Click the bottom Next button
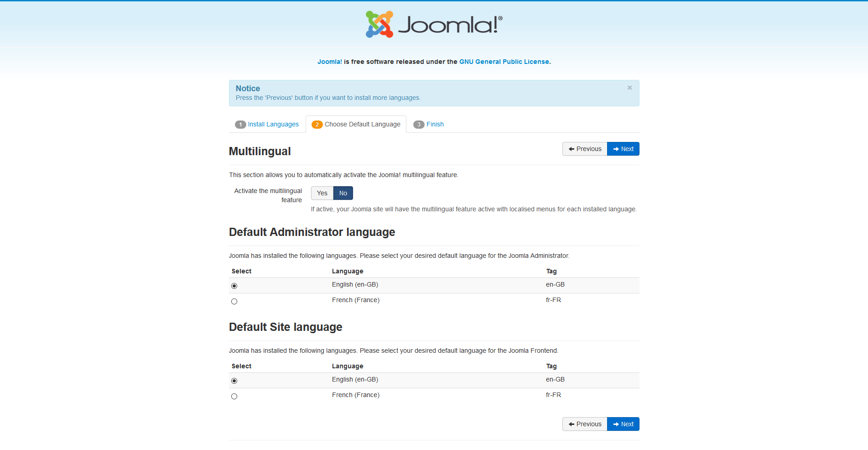The image size is (868, 450). coord(623,424)
